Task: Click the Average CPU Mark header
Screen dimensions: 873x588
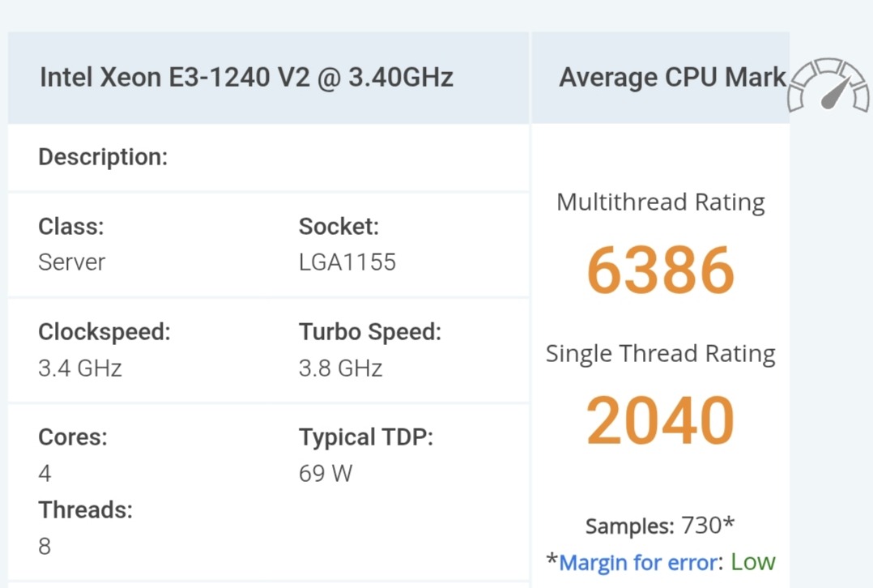Action: click(x=672, y=78)
